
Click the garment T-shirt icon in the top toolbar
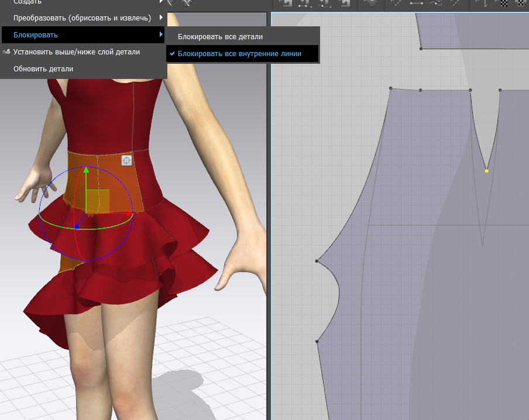point(371,3)
